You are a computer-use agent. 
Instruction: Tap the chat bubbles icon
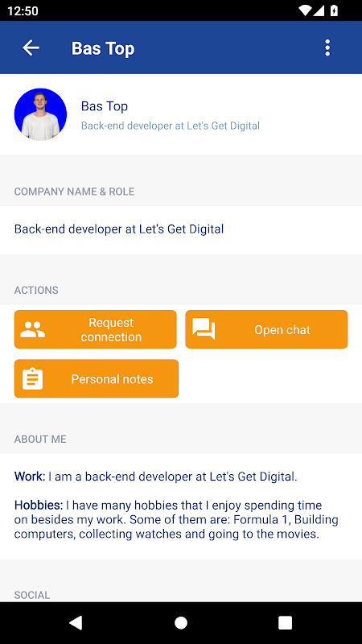(204, 329)
